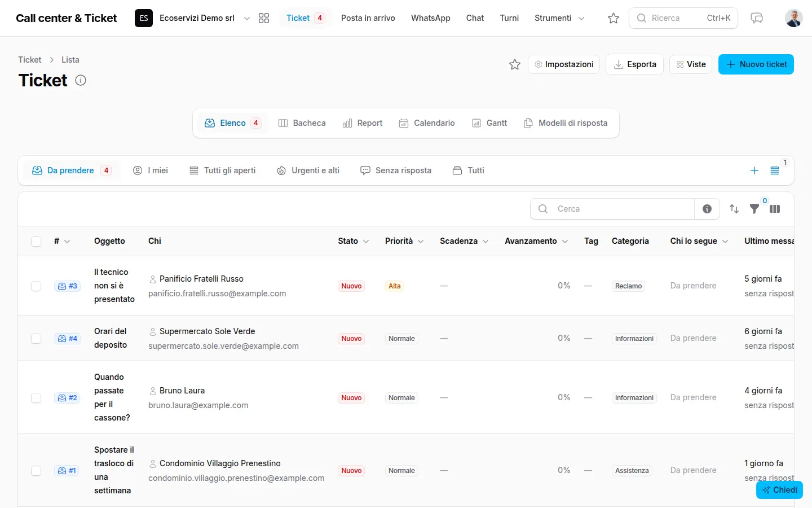Open ticket number #3 badge
The width and height of the screenshot is (812, 508).
click(x=67, y=286)
